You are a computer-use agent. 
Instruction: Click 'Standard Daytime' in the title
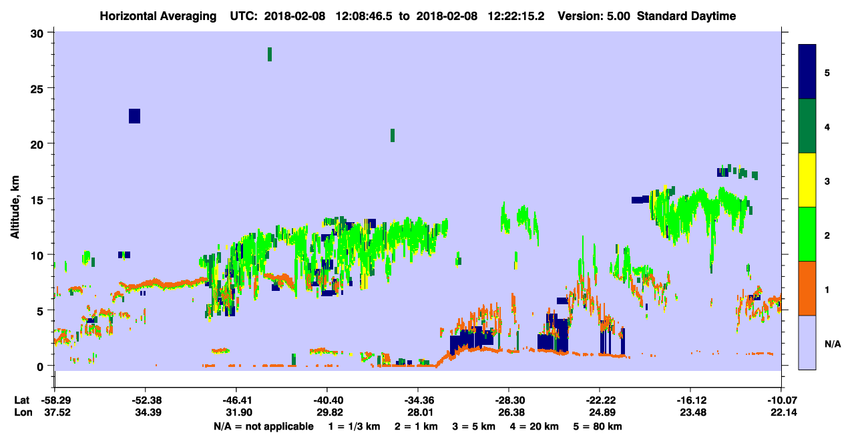point(686,16)
